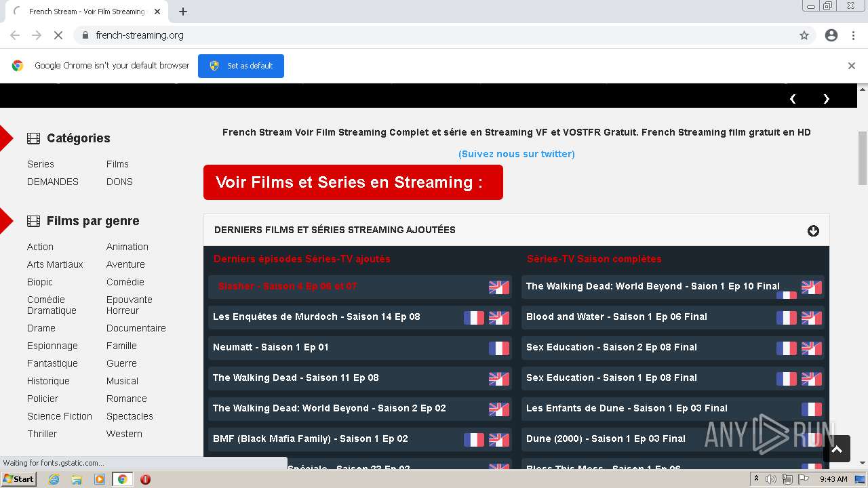Browse the Aventure genre
Viewport: 868px width, 488px height.
[125, 264]
